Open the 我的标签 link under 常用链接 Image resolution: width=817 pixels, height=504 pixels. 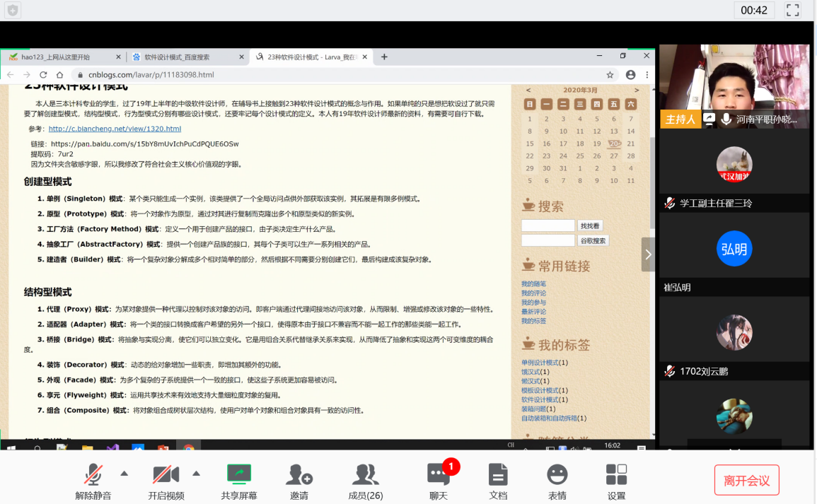(x=533, y=321)
